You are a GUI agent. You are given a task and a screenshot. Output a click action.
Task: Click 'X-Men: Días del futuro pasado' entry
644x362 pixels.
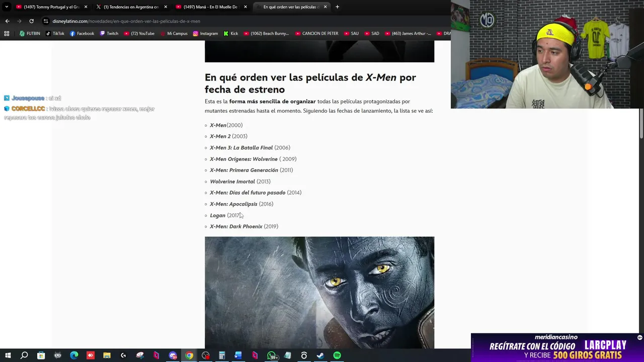[x=256, y=193]
